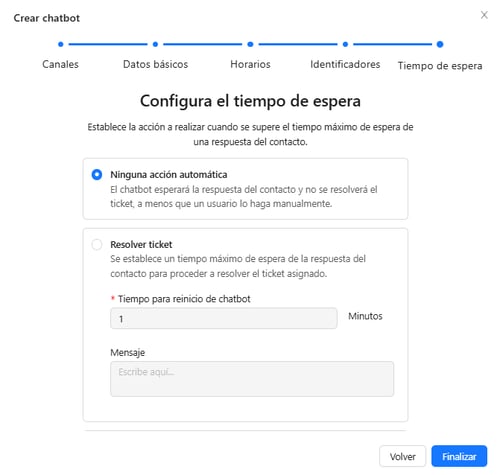The image size is (500, 475).
Task: Select the Tiempo de espera step label
Action: pyautogui.click(x=440, y=66)
